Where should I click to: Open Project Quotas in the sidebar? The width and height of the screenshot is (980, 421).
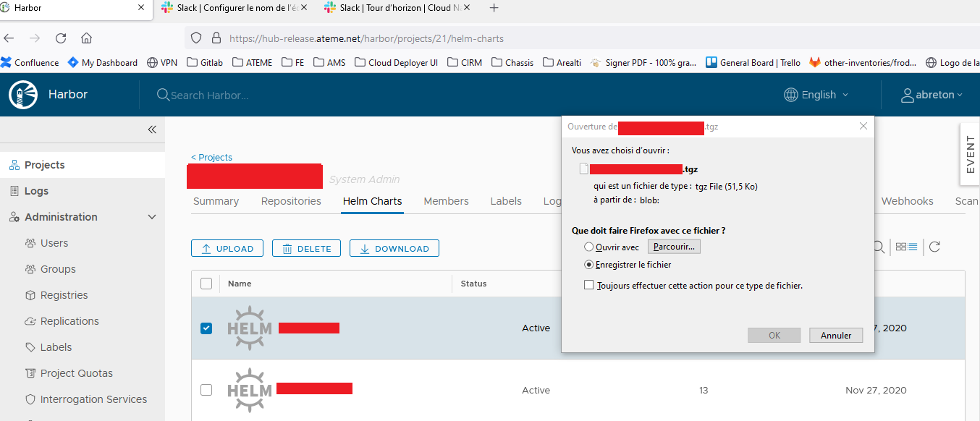(x=77, y=373)
